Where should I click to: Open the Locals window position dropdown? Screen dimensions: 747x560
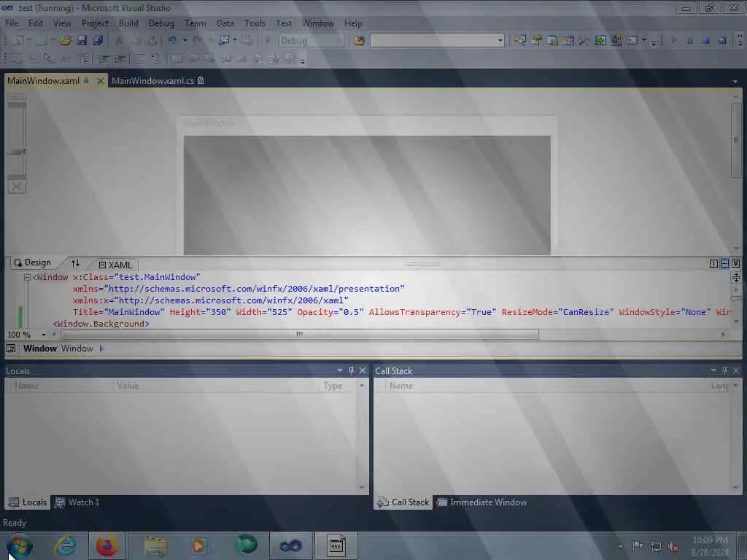[x=340, y=370]
